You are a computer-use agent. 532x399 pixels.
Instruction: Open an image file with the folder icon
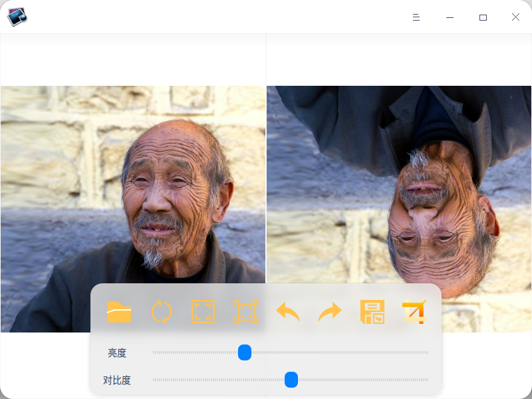119,312
